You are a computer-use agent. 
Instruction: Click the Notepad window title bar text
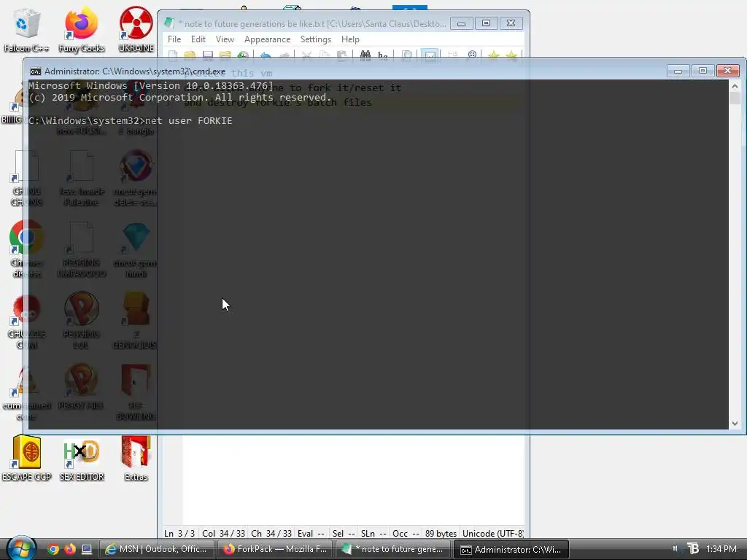pyautogui.click(x=312, y=23)
